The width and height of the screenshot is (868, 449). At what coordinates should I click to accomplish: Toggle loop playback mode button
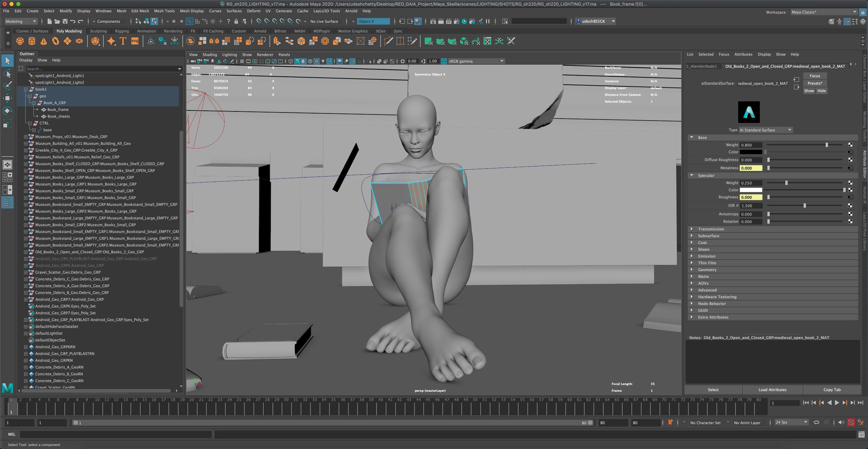817,423
